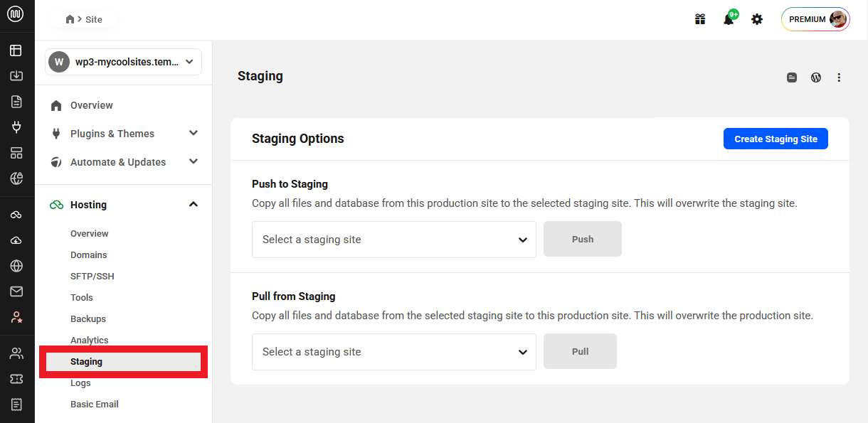868x423 pixels.
Task: Open the three-dot more options menu
Action: coord(839,77)
